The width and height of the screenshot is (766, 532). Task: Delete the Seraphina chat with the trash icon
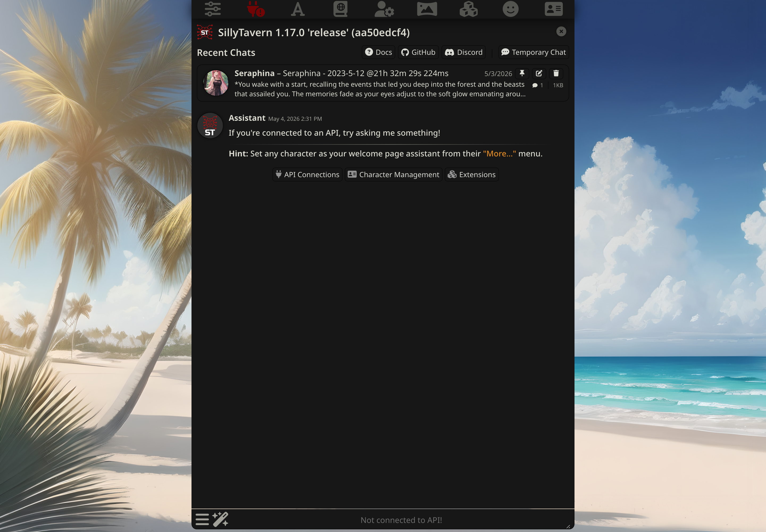(x=556, y=73)
